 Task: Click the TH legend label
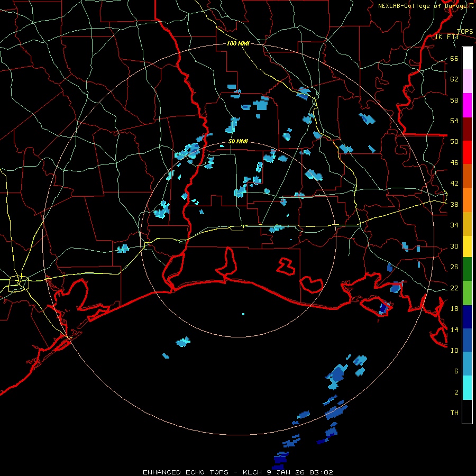click(454, 413)
